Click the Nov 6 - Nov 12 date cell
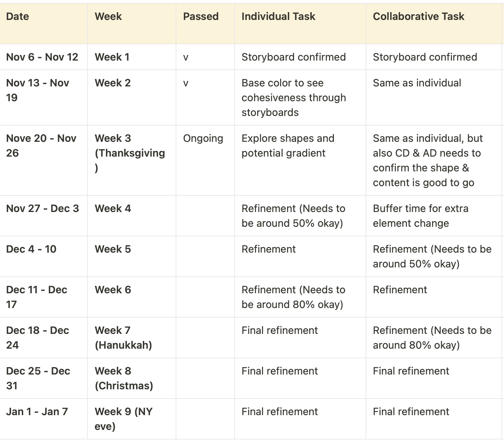Image resolution: width=504 pixels, height=441 pixels. coord(44,57)
